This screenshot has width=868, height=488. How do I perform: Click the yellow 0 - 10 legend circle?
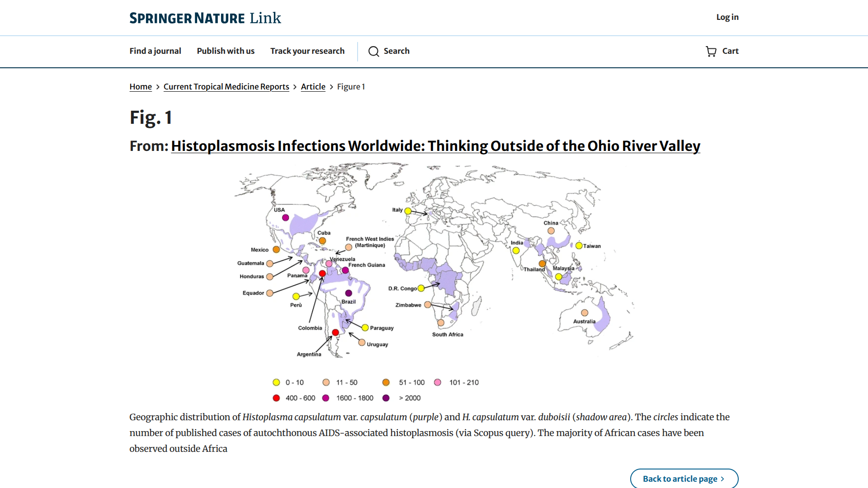coord(276,382)
